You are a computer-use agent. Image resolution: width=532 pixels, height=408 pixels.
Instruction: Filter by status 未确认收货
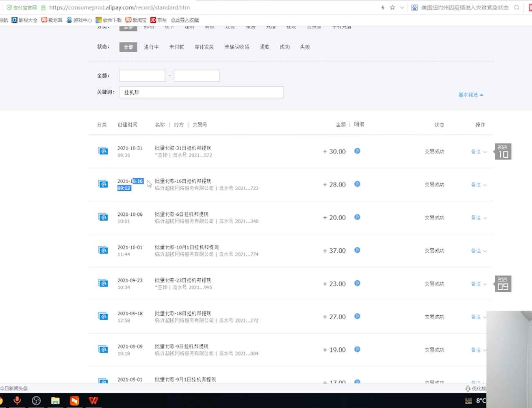[237, 47]
